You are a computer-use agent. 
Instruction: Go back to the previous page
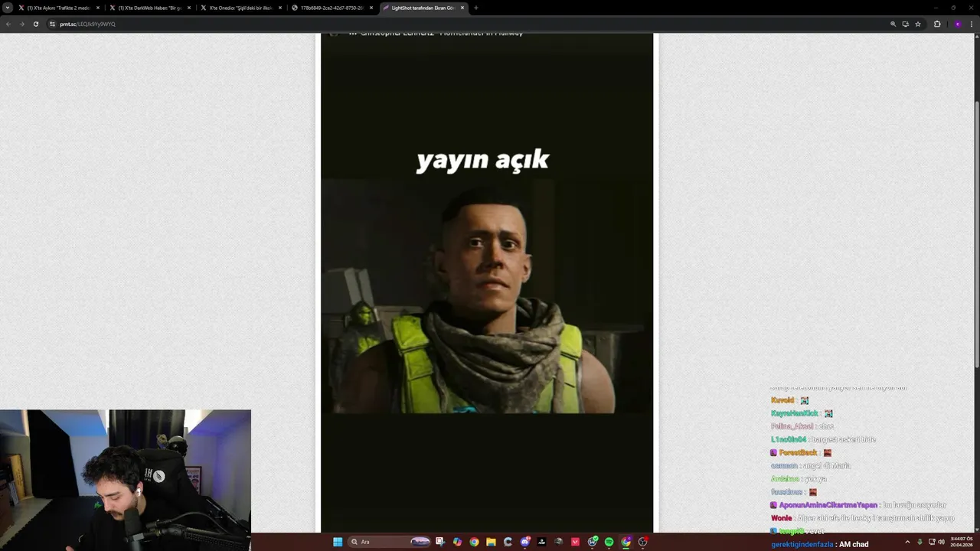[x=8, y=24]
